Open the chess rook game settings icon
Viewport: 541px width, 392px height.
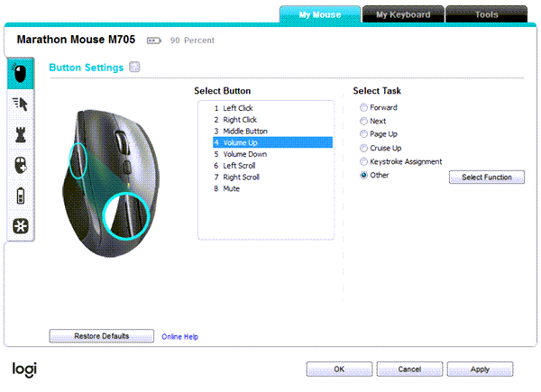click(x=21, y=134)
